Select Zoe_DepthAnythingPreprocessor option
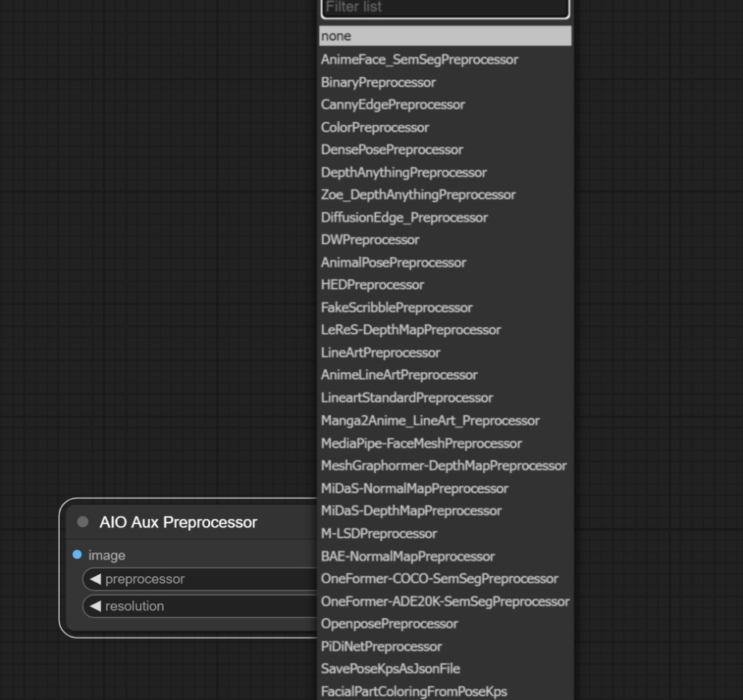Image resolution: width=743 pixels, height=700 pixels. click(418, 195)
